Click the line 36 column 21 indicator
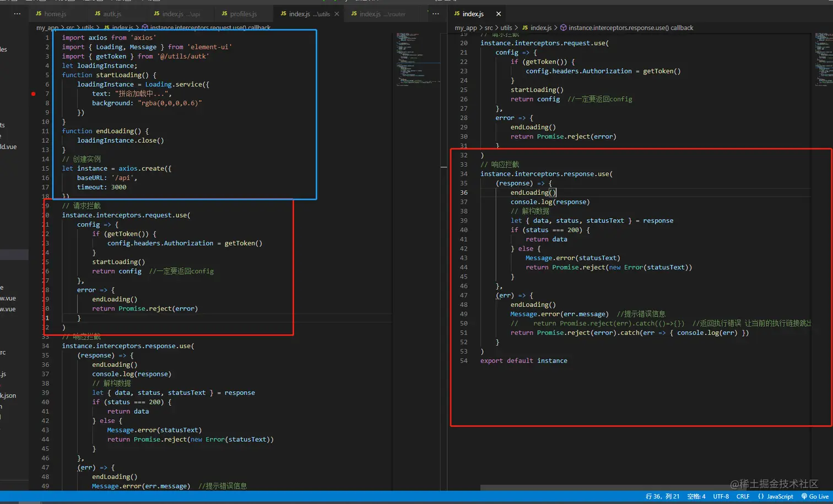Screen dimensions: 833x504 tap(662, 496)
